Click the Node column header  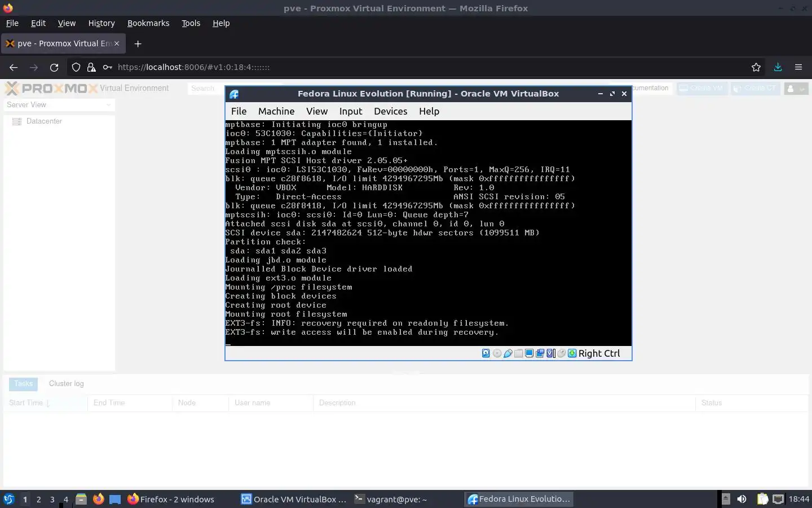tap(200, 403)
